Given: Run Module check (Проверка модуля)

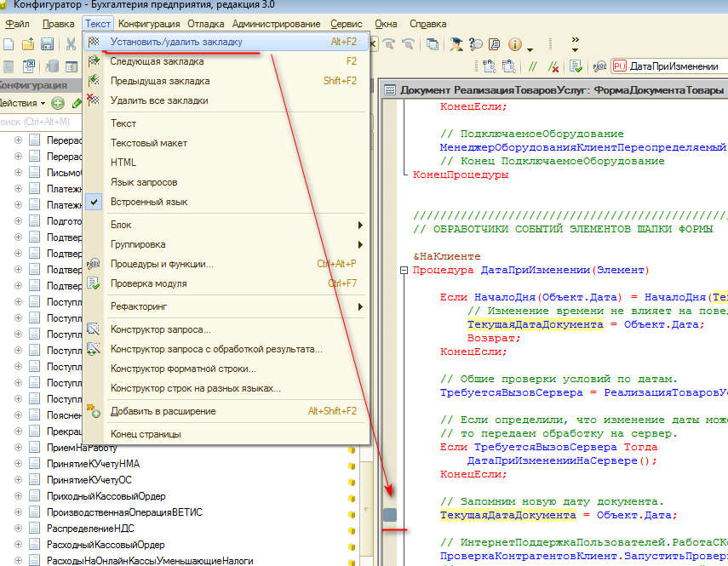Looking at the screenshot, I should pos(148,283).
